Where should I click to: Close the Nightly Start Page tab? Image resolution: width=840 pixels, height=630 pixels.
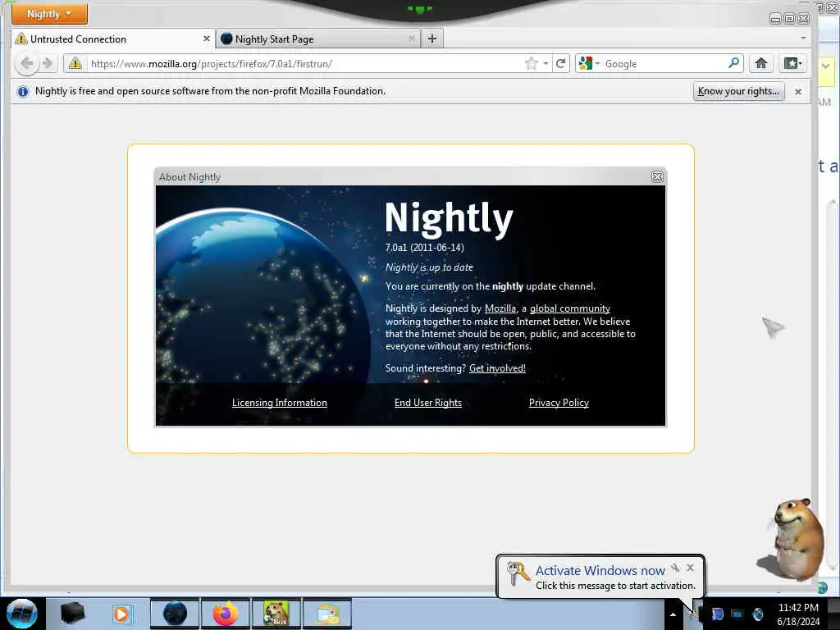coord(412,39)
